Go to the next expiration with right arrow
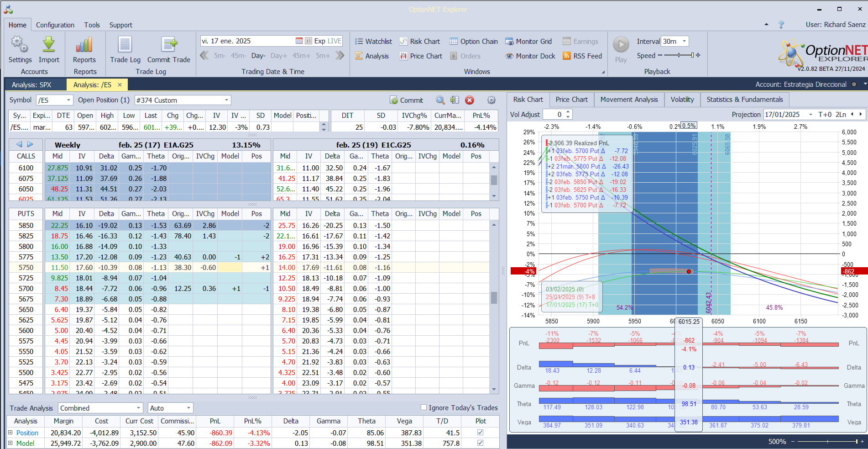 (x=30, y=144)
